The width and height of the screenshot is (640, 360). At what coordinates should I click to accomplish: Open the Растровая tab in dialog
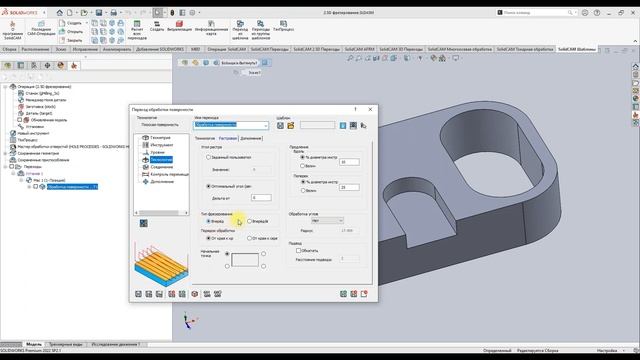click(x=228, y=138)
